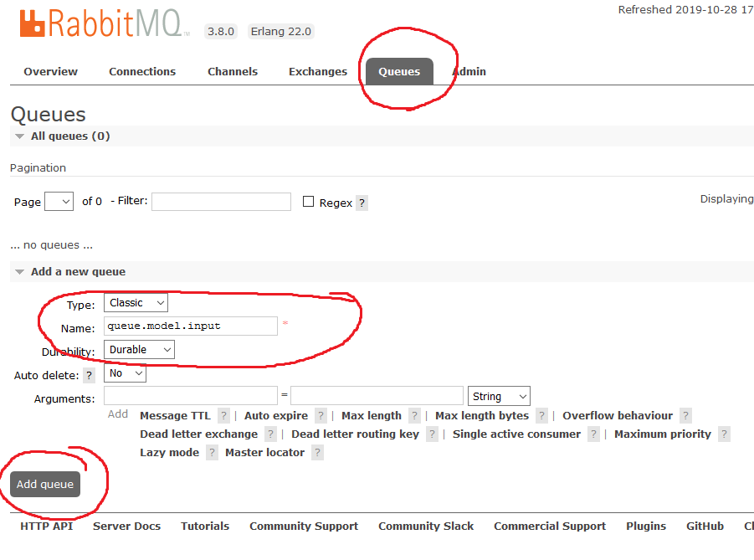Viewport: 754px width, 560px height.
Task: Open the GitHub footer link
Action: point(705,527)
